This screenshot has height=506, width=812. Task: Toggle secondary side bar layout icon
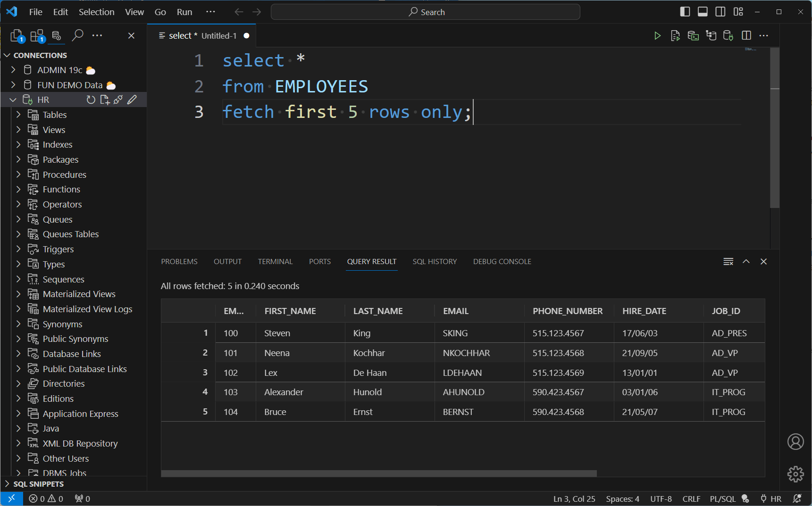pyautogui.click(x=720, y=12)
